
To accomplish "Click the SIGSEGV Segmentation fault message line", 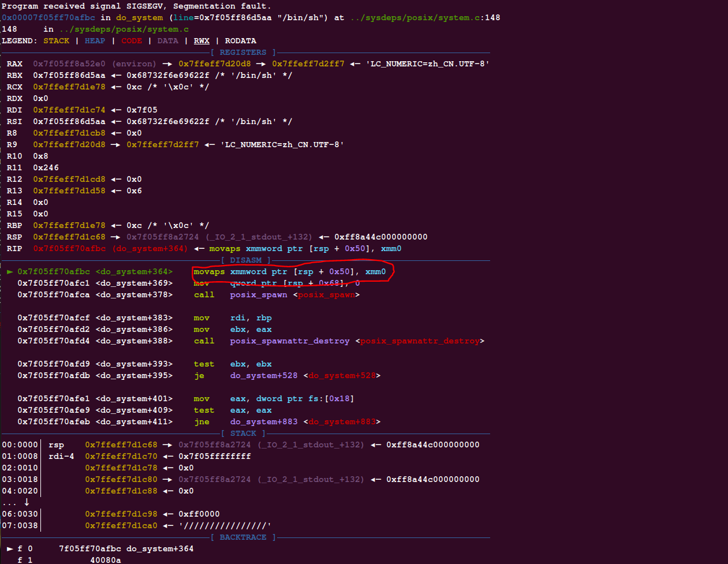I will tap(136, 6).
